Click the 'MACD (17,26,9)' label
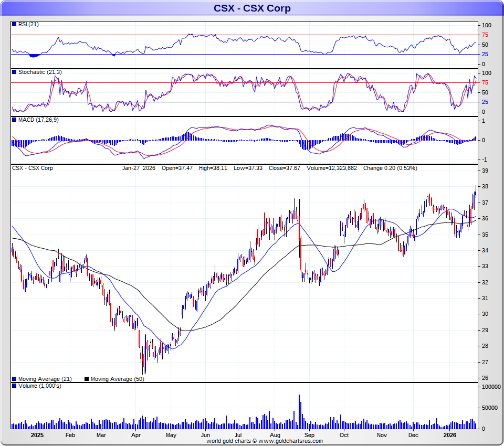504x446 pixels. tap(38, 120)
